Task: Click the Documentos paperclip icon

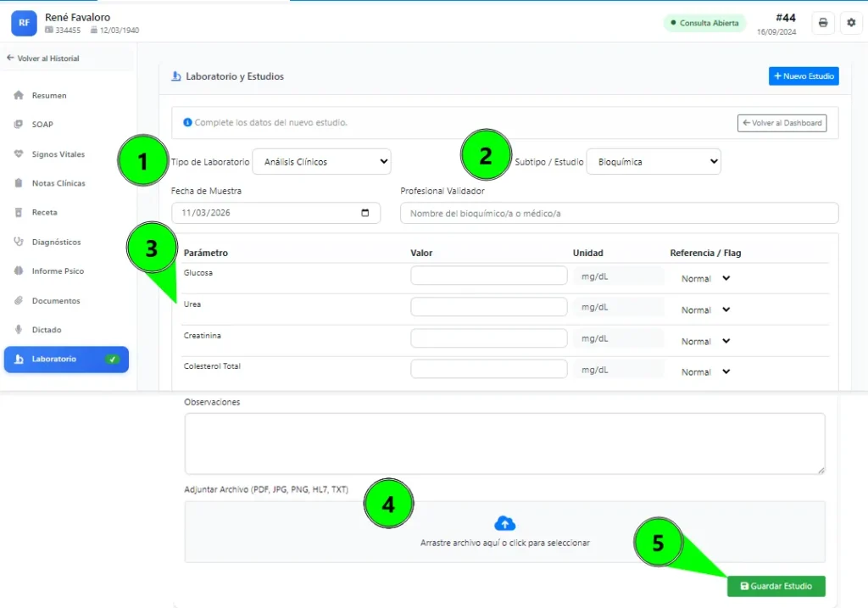Action: pos(19,300)
